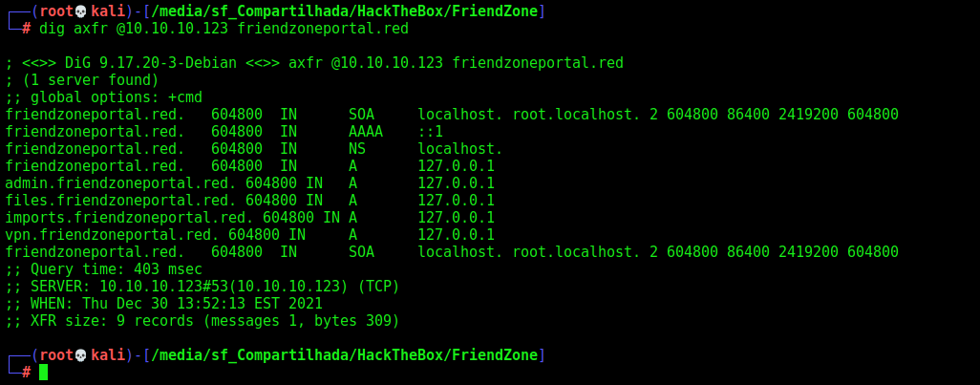This screenshot has height=385, width=980.
Task: Click the dig axfr command text
Action: coord(224,29)
